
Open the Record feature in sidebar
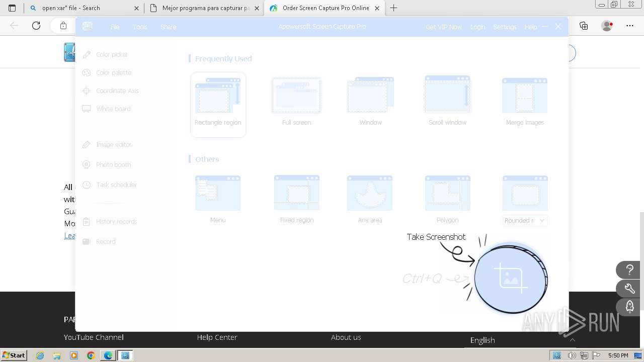tap(99, 241)
